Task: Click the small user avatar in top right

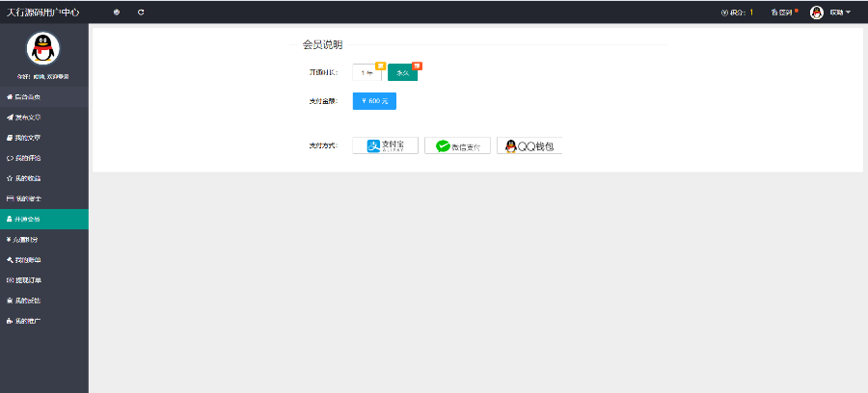Action: pyautogui.click(x=816, y=12)
